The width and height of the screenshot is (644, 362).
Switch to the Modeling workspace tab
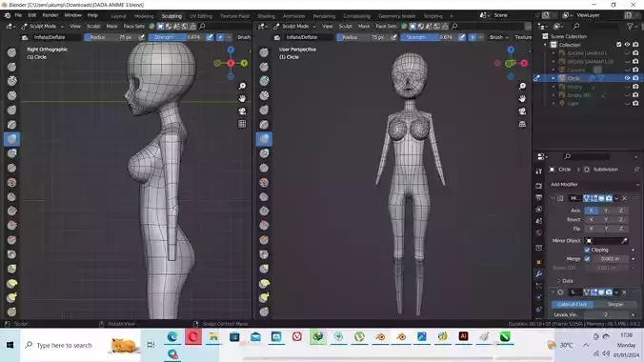tap(144, 16)
